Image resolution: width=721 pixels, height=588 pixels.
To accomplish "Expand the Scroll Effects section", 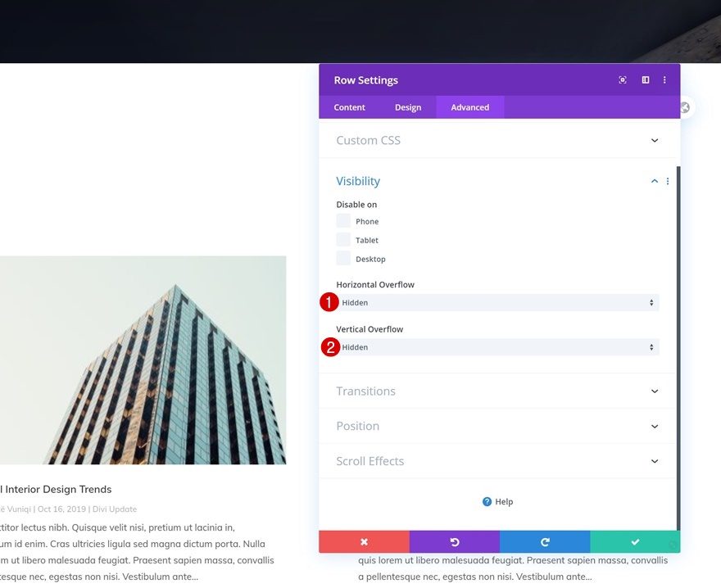I will [x=497, y=461].
